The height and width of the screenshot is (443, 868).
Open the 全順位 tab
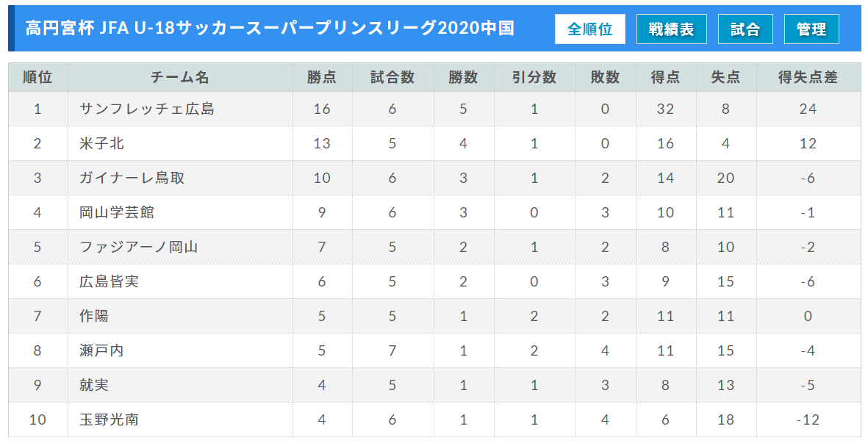(589, 29)
